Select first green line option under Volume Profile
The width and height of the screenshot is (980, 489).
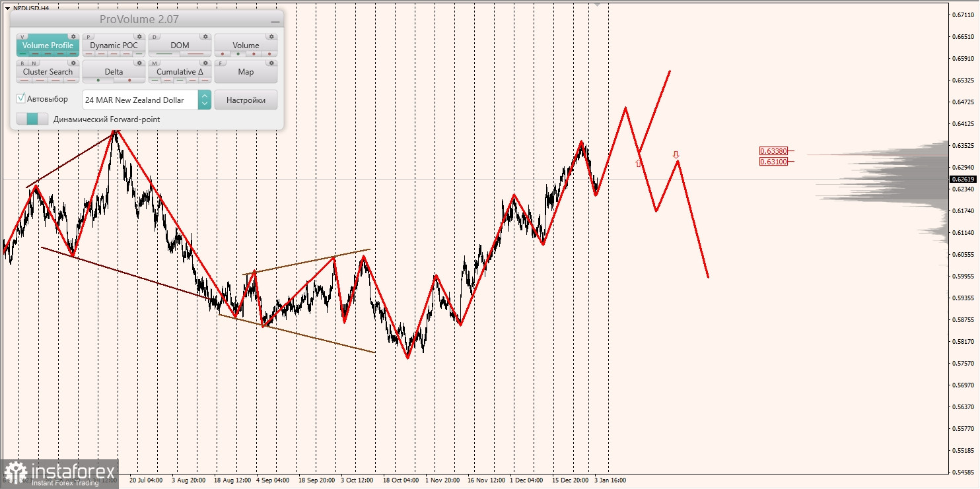click(22, 54)
